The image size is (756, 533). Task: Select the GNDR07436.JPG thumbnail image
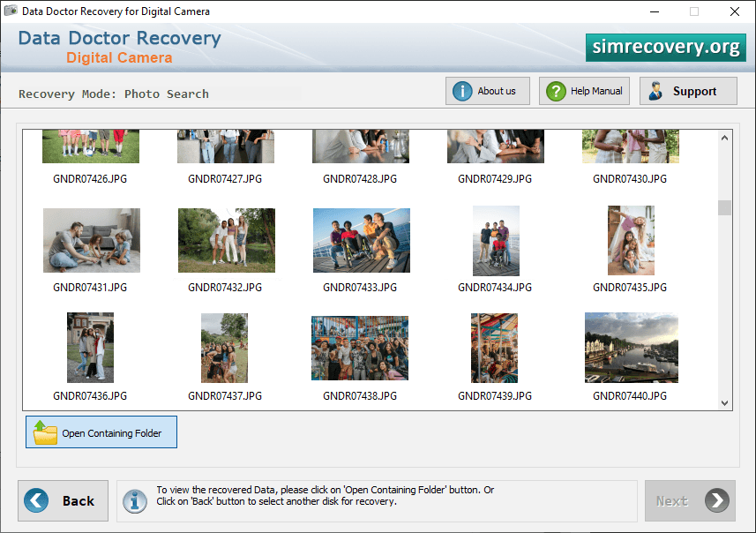(90, 348)
